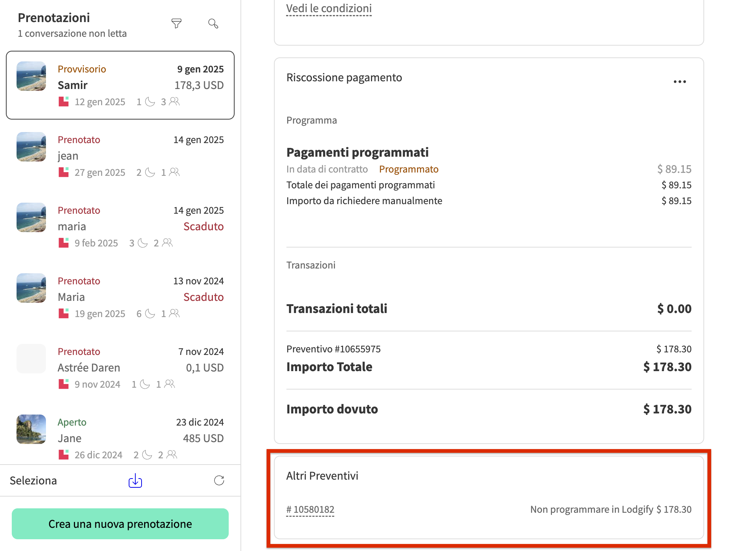Click the Lodgify source icon on Jane's booking
Screen dimensions: 756x551
pos(64,455)
